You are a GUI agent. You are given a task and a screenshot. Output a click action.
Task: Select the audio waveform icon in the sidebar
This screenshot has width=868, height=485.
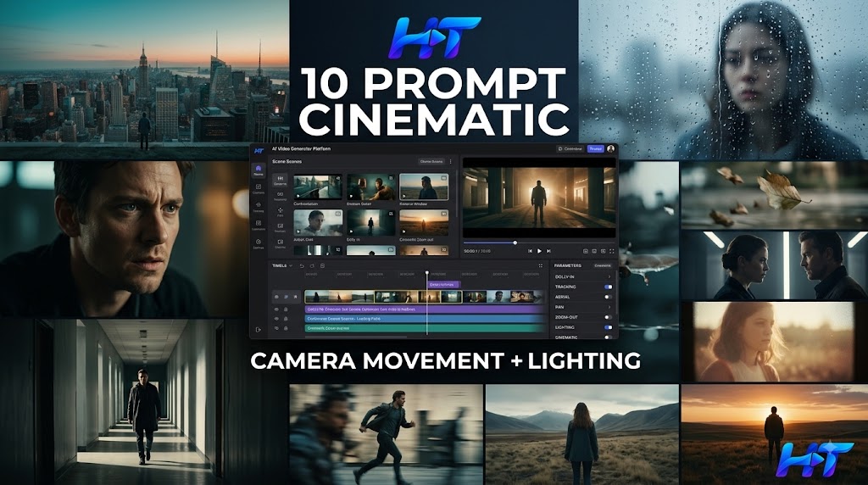click(x=258, y=206)
